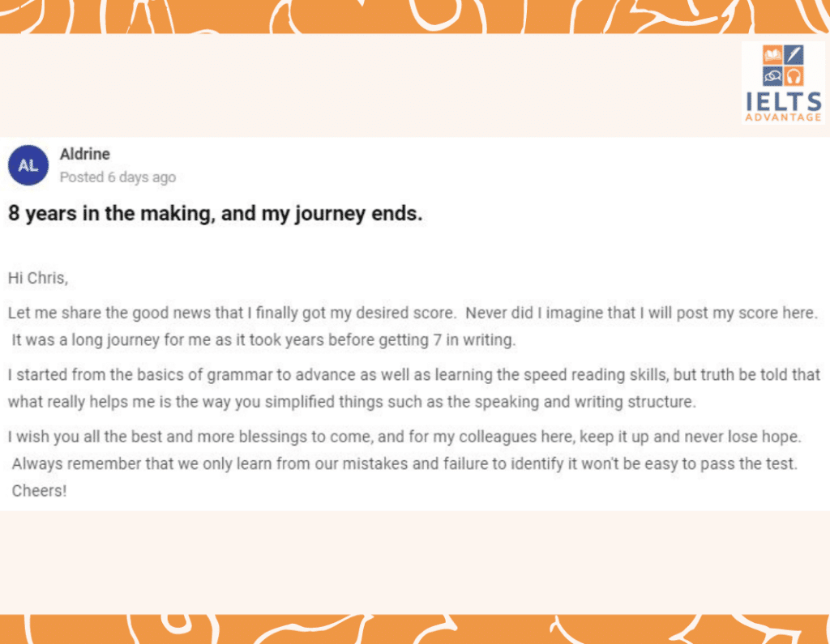The height and width of the screenshot is (644, 830).
Task: Click the 'Posted 6 days ago' timestamp
Action: click(x=118, y=177)
